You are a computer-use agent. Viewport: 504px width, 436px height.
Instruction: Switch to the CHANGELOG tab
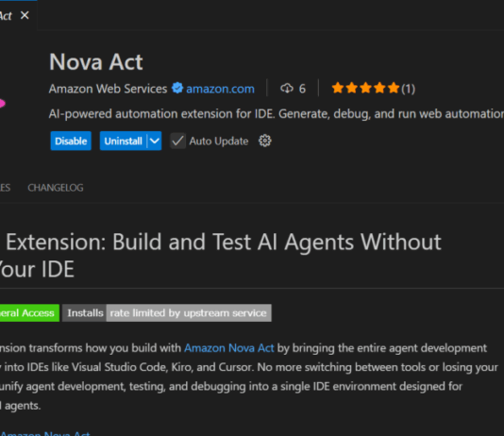click(56, 188)
